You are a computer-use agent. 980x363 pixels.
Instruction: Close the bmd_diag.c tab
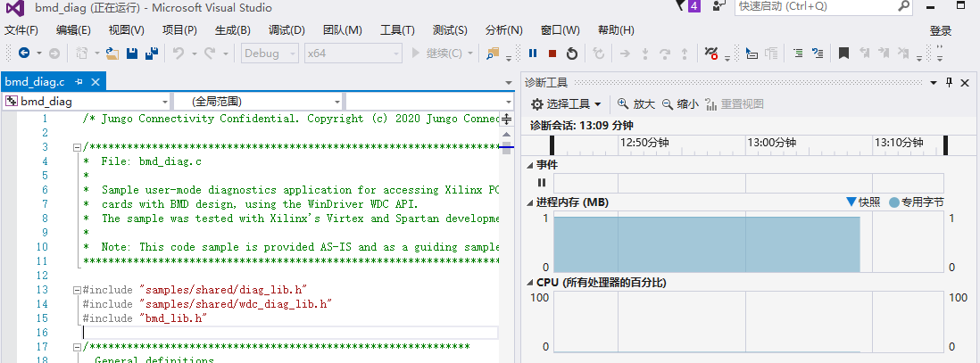[x=96, y=82]
